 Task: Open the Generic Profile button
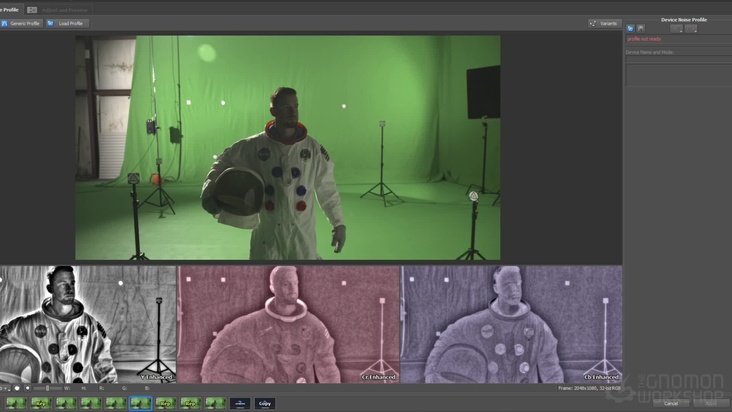point(21,23)
